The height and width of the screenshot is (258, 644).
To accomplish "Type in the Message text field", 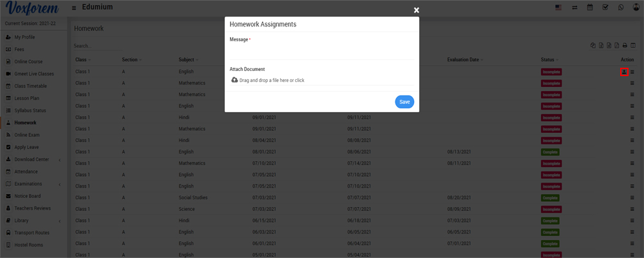I will (x=321, y=52).
